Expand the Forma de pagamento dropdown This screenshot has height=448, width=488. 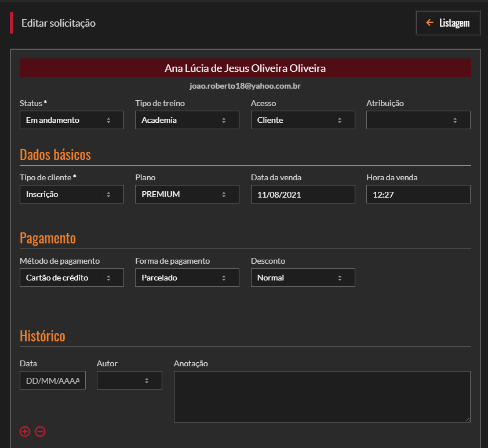pos(187,278)
